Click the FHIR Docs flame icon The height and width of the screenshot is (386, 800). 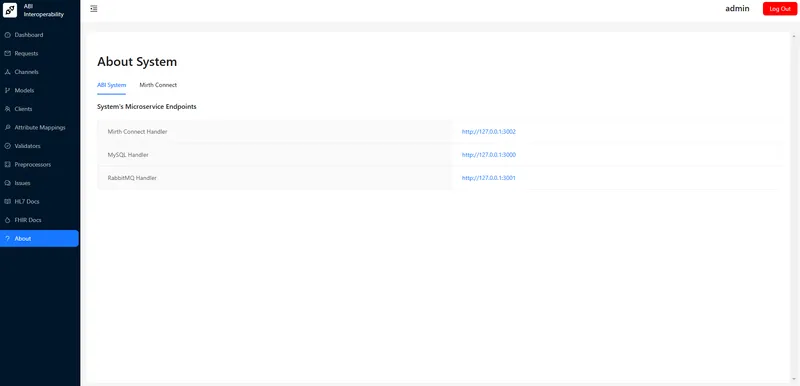pos(8,220)
